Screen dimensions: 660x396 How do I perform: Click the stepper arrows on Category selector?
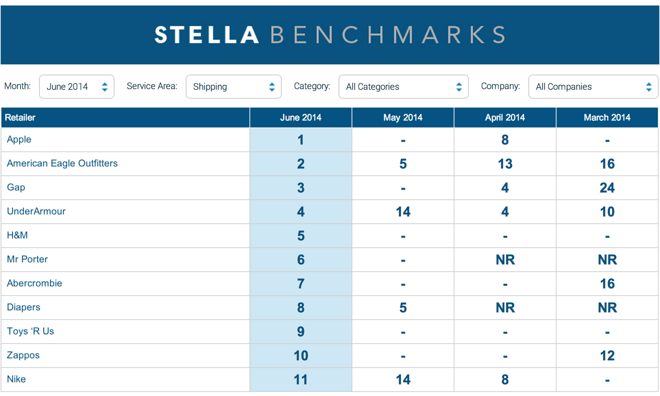[459, 87]
